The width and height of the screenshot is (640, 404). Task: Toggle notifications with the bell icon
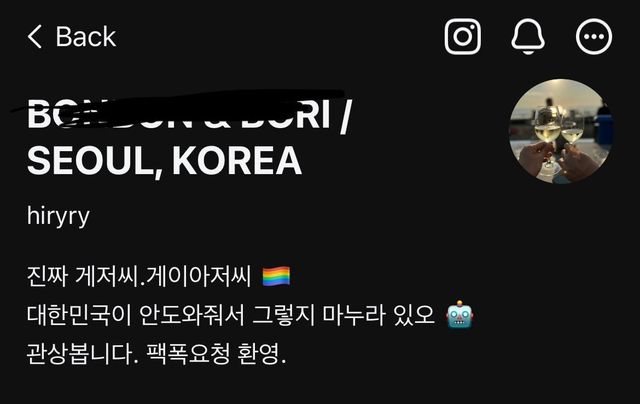[x=528, y=36]
